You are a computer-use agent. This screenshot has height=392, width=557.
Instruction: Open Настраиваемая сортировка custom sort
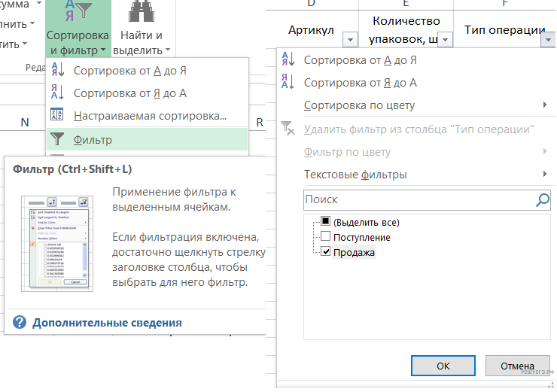(x=149, y=116)
